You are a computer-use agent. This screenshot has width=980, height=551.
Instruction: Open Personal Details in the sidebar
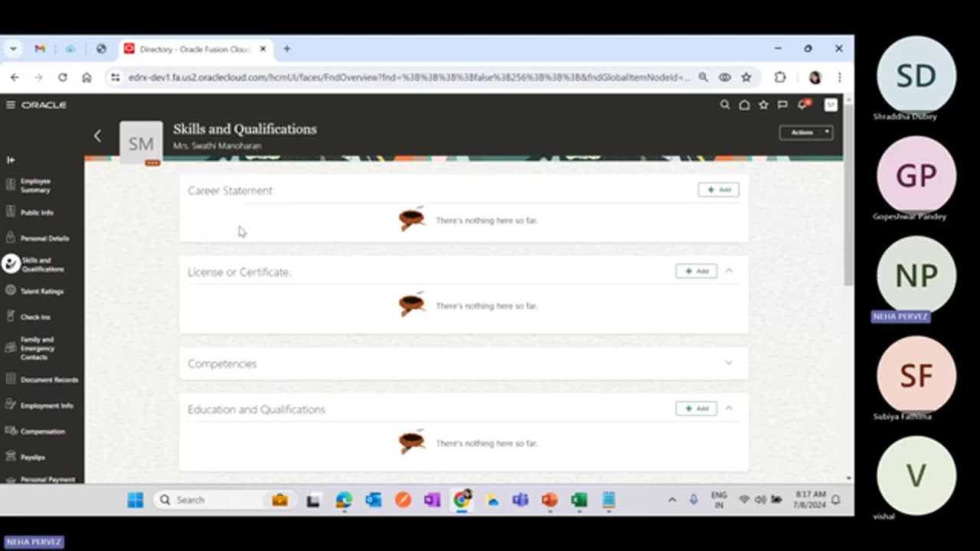[x=44, y=238]
